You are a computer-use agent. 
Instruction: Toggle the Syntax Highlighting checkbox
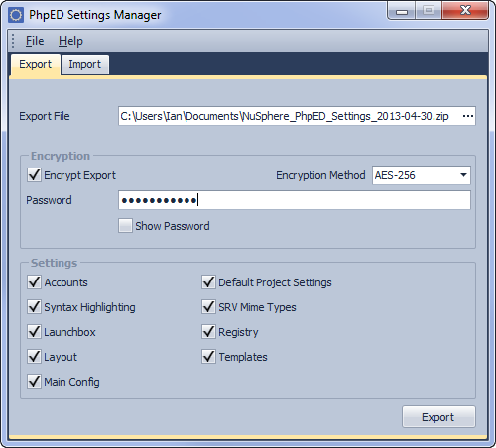coord(34,307)
